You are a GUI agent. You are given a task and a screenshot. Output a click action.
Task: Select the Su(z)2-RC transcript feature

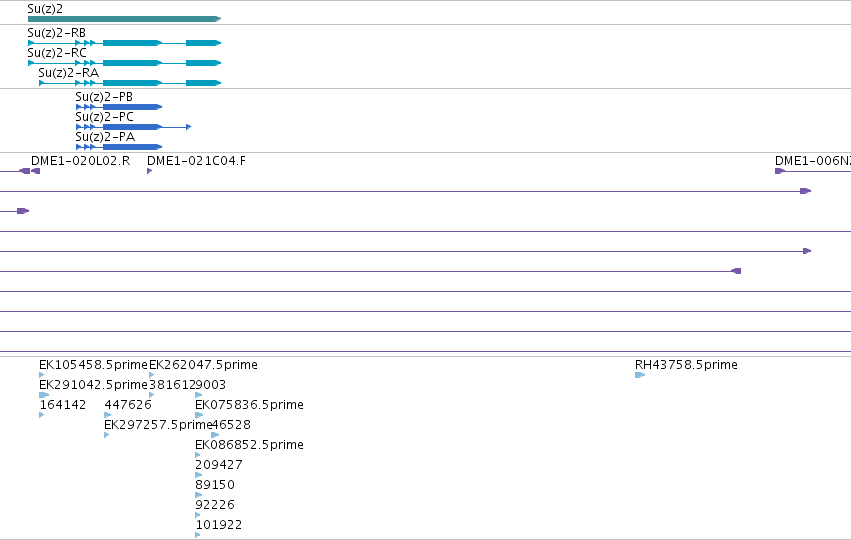124,63
